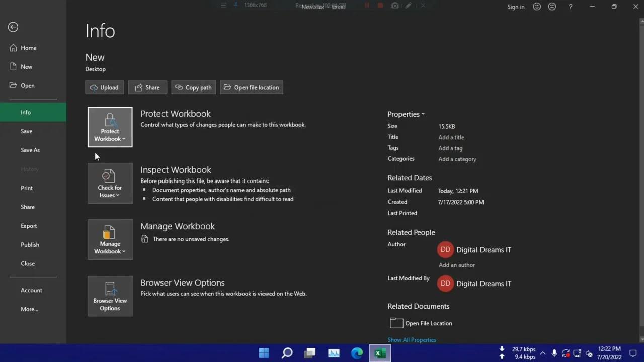Expand the Check for Issues dropdown arrow
The image size is (644, 362).
point(118,195)
